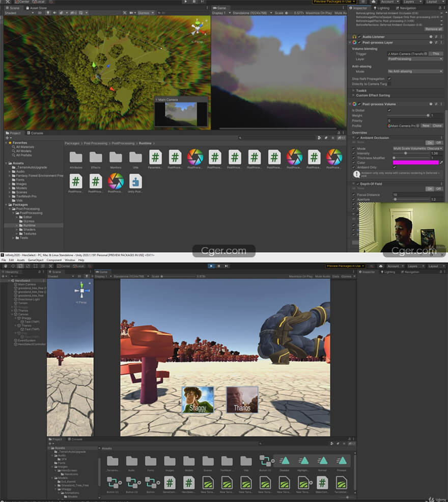The height and width of the screenshot is (502, 448).
Task: Select the Disabled animation clip asset
Action: pos(285,461)
